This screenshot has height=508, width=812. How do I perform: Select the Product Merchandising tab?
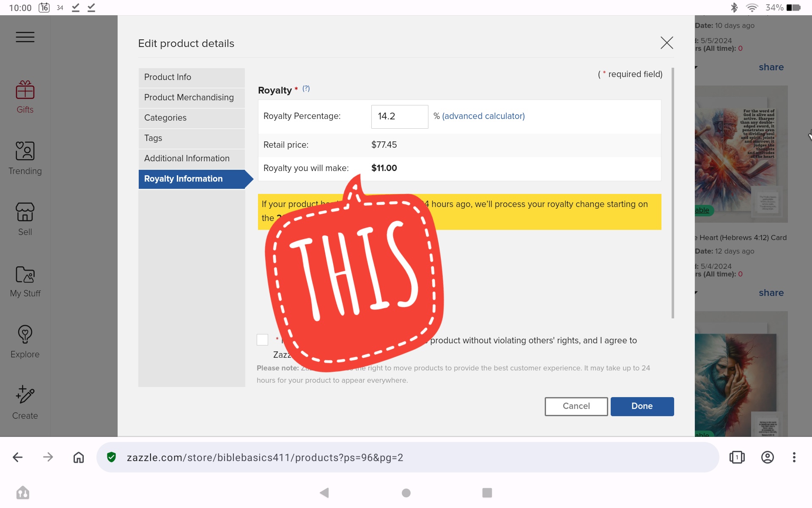tap(192, 97)
